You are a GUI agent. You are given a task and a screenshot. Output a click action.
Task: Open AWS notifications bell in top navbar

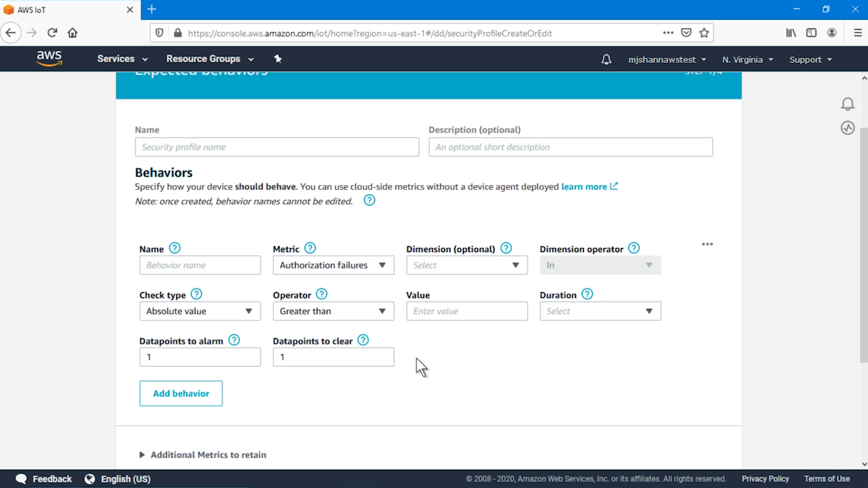pos(606,60)
